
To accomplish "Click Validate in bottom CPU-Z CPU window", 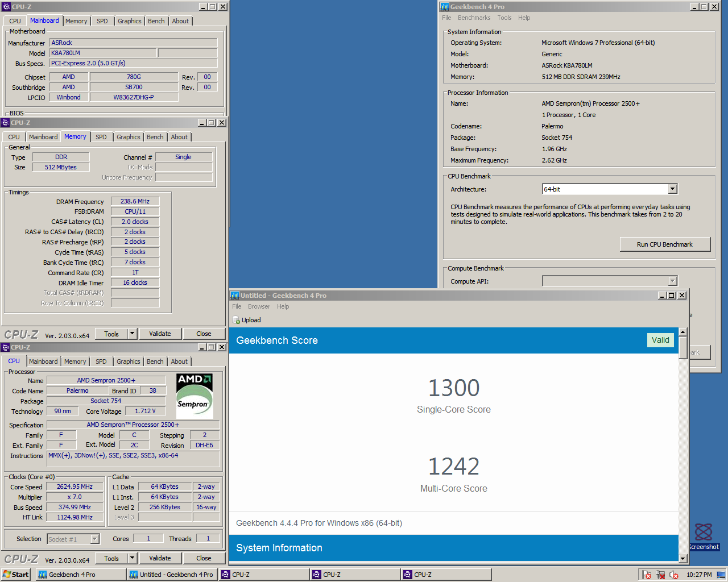I will (x=160, y=558).
